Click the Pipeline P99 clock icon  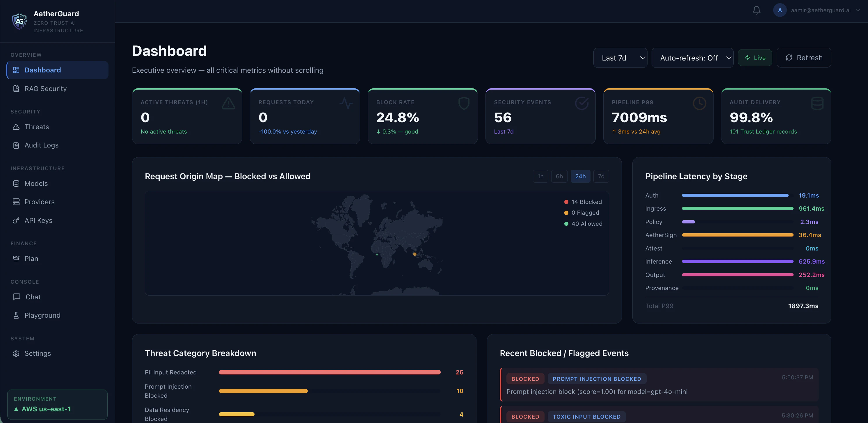pyautogui.click(x=700, y=103)
